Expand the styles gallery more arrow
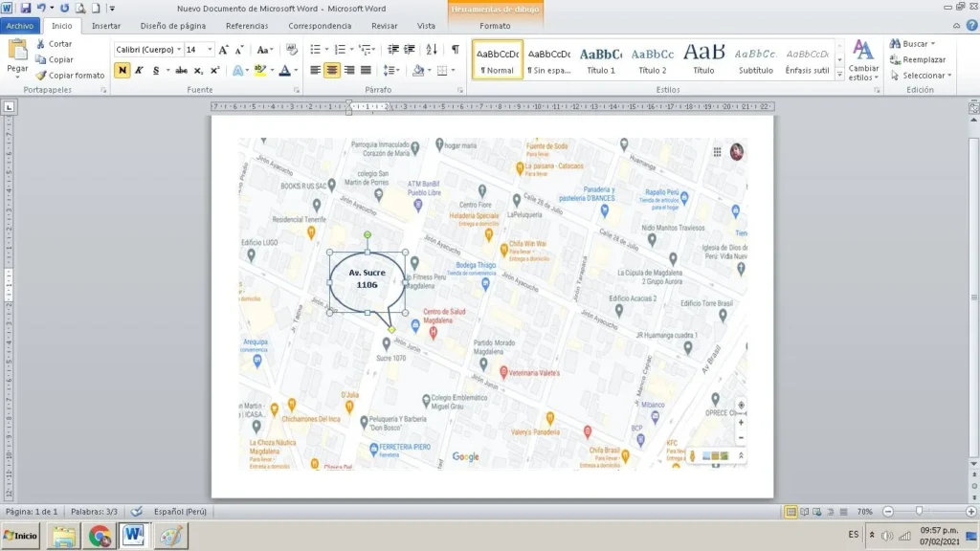 point(839,74)
